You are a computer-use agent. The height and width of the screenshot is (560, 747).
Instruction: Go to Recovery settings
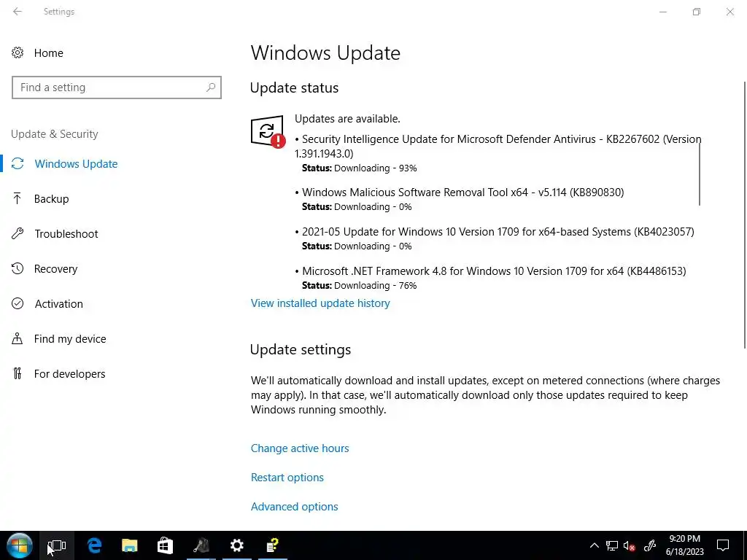[x=55, y=268]
